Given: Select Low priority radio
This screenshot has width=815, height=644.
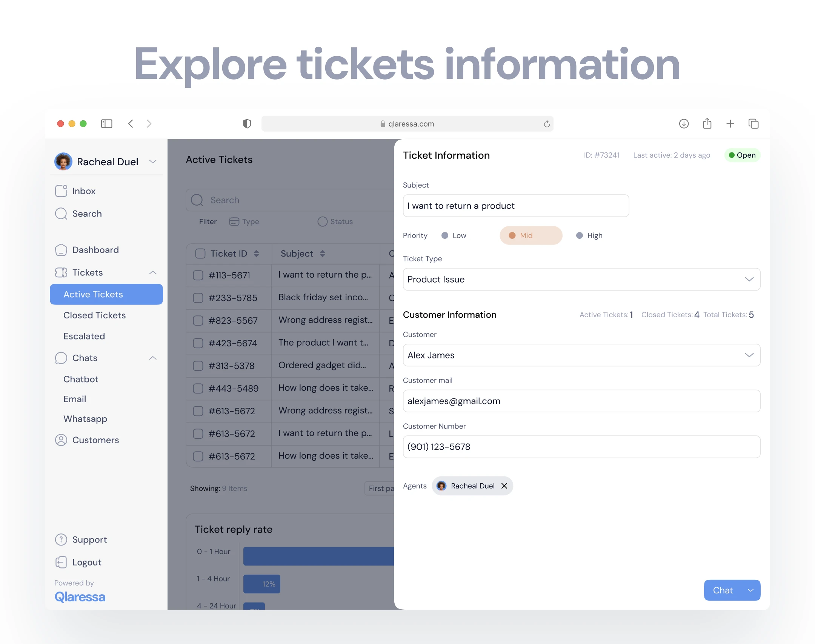Looking at the screenshot, I should (445, 235).
